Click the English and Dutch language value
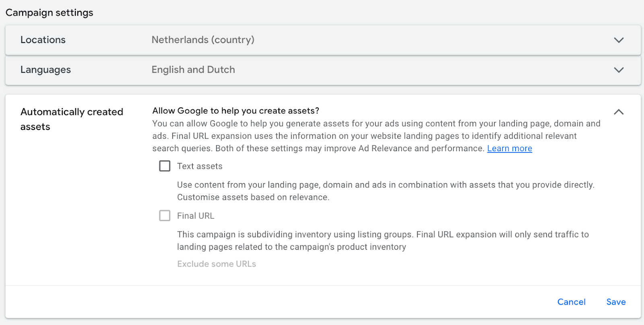644x325 pixels. tap(193, 70)
